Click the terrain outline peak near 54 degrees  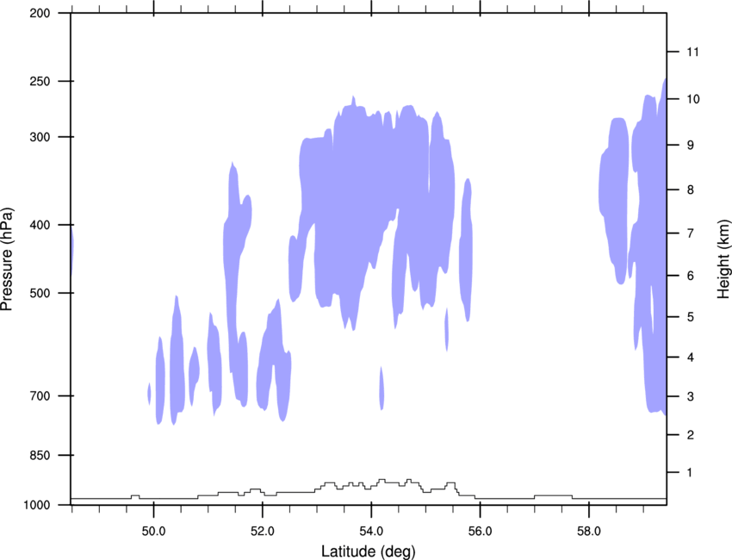pyautogui.click(x=382, y=480)
